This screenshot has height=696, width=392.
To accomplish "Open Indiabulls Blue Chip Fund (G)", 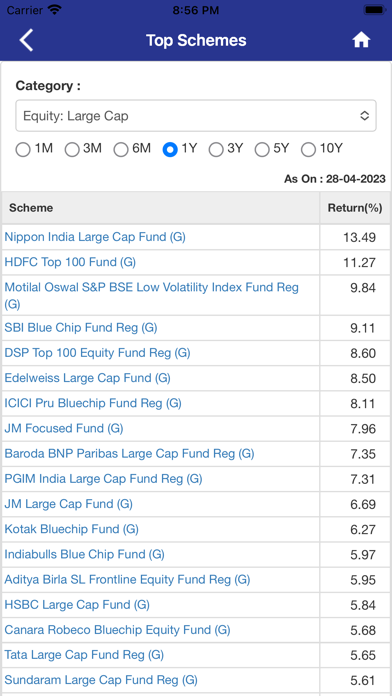I will coord(84,555).
